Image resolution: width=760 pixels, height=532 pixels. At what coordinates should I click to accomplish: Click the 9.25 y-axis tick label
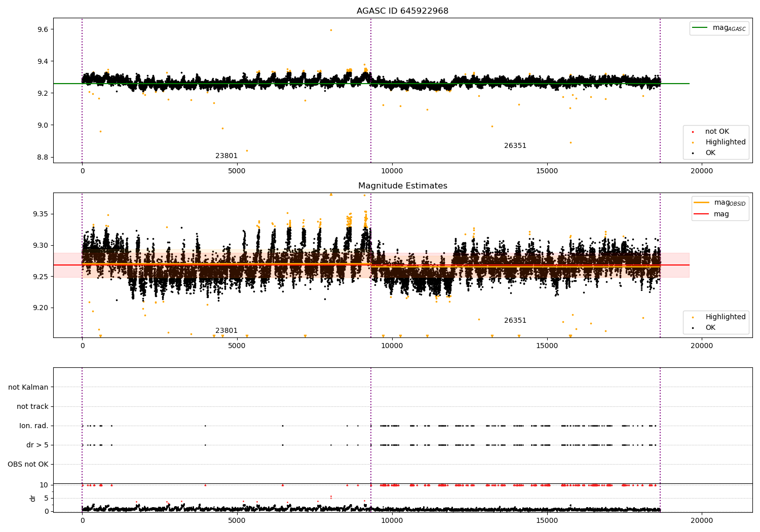(41, 277)
